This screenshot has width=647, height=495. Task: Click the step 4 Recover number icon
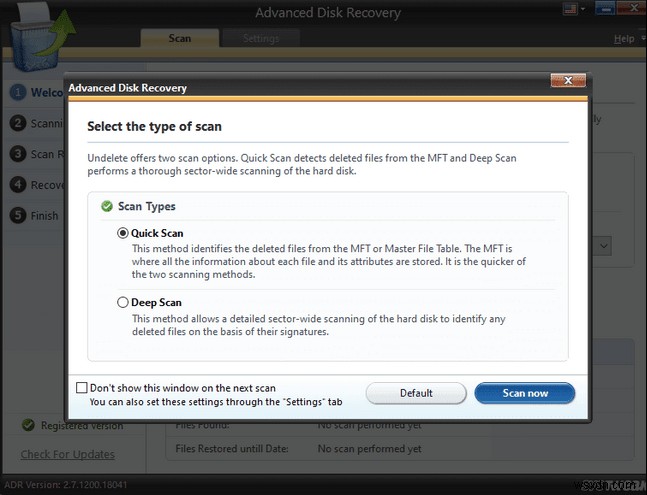pyautogui.click(x=18, y=185)
